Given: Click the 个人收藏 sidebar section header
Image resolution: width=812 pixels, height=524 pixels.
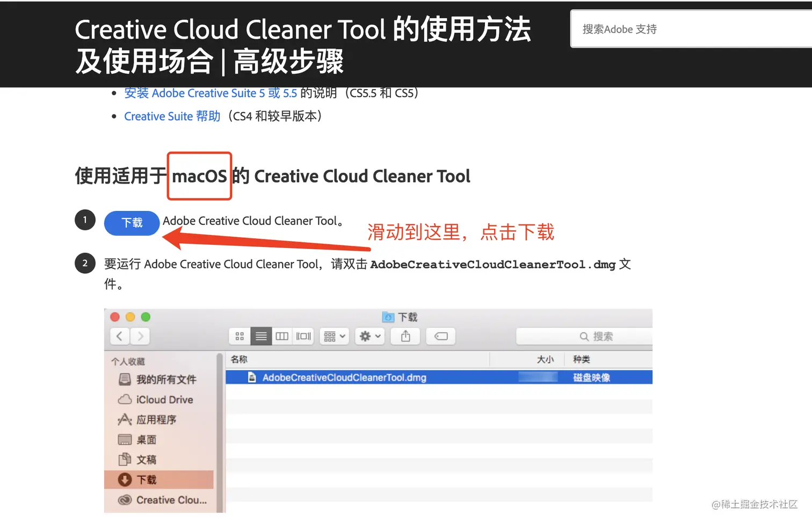Looking at the screenshot, I should 128,361.
